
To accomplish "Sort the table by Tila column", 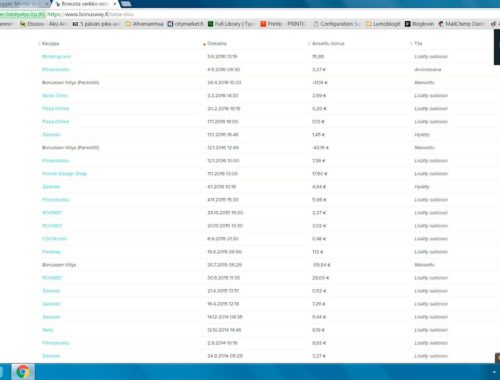I will [x=418, y=43].
